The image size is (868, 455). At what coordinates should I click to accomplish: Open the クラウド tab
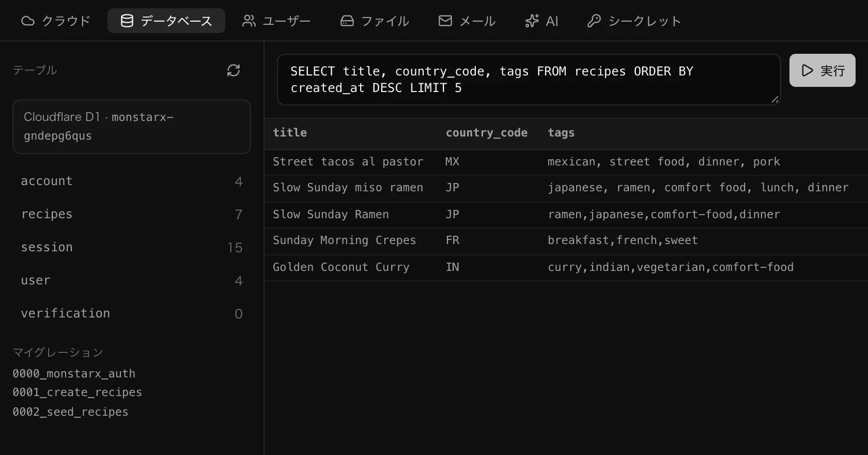tap(56, 21)
